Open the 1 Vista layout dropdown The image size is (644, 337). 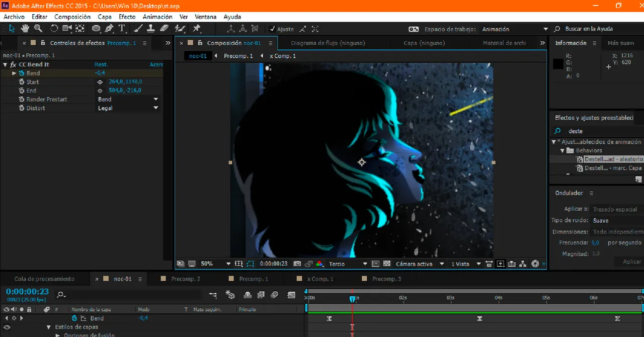pyautogui.click(x=466, y=264)
